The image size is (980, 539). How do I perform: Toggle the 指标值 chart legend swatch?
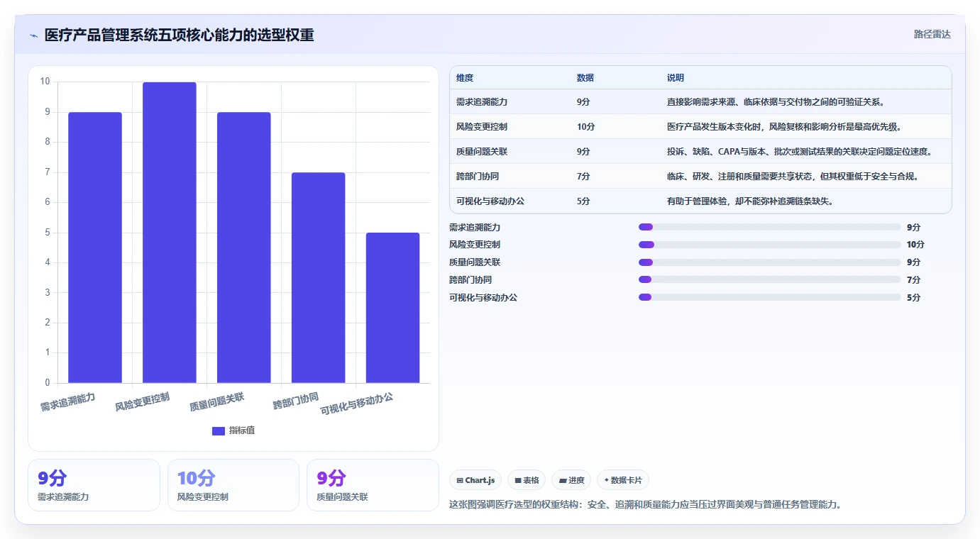219,431
